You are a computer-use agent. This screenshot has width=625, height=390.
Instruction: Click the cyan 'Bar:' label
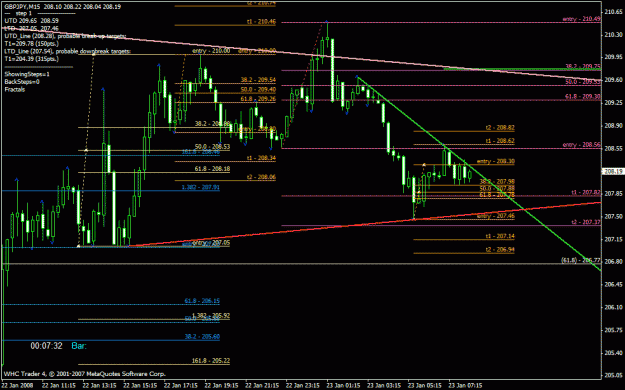point(79,346)
